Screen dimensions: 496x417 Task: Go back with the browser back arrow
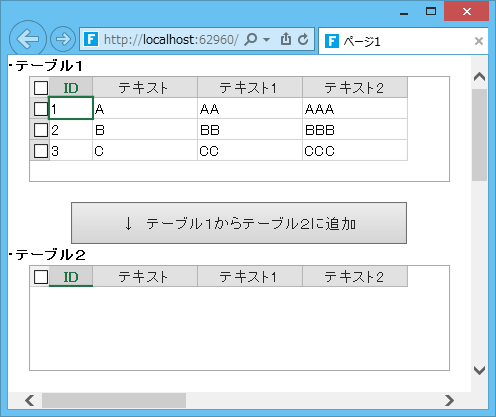point(28,39)
